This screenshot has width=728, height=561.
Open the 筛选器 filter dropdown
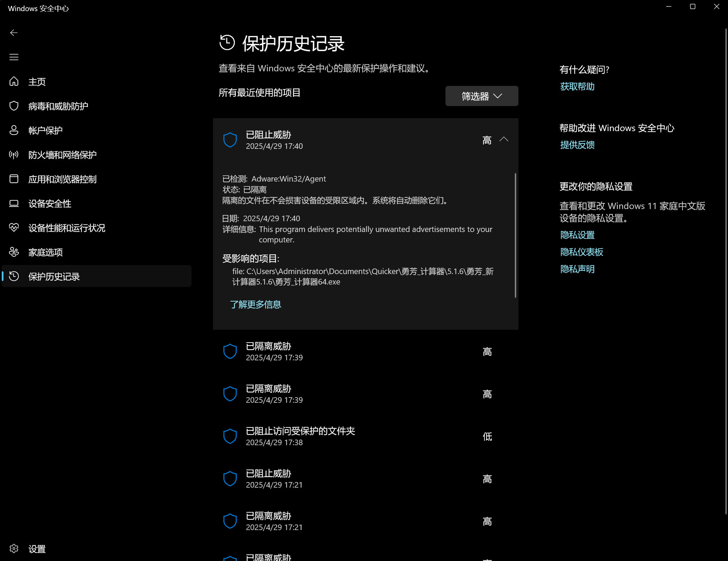click(x=482, y=96)
